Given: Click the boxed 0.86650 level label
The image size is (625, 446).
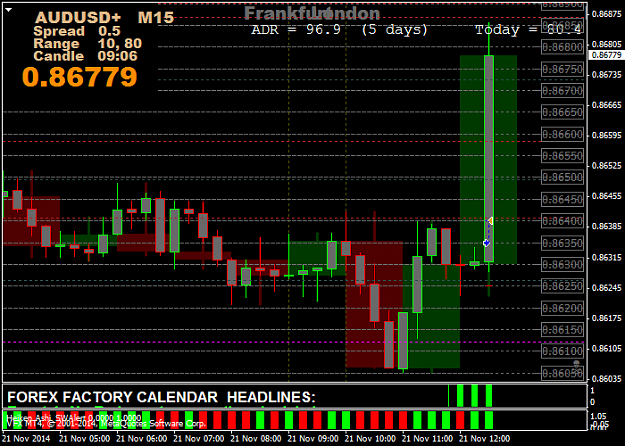Looking at the screenshot, I should click(562, 112).
